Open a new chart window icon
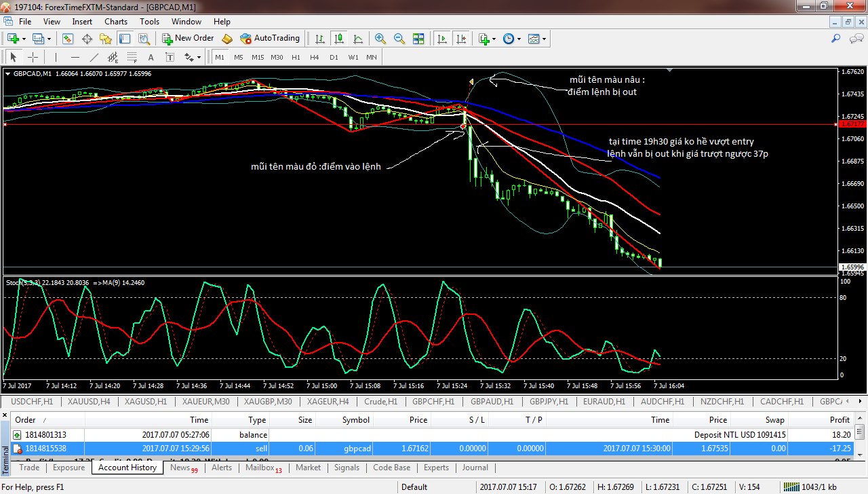This screenshot has width=868, height=494. click(x=14, y=39)
